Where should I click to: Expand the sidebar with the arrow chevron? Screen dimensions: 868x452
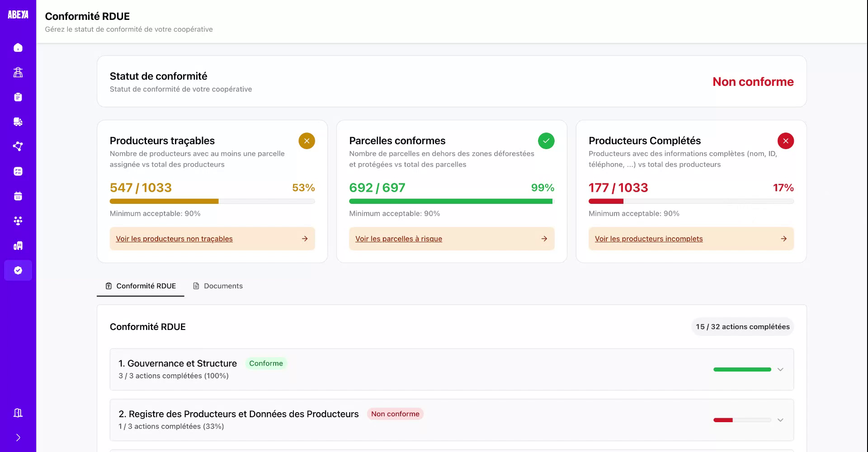pyautogui.click(x=18, y=438)
